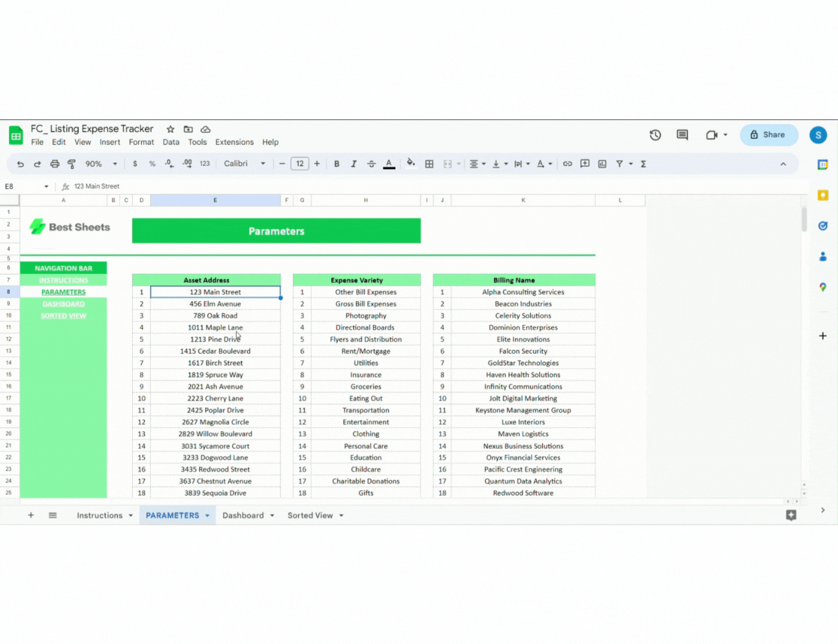The image size is (838, 644).
Task: Add a new sheet with plus button
Action: 31,515
